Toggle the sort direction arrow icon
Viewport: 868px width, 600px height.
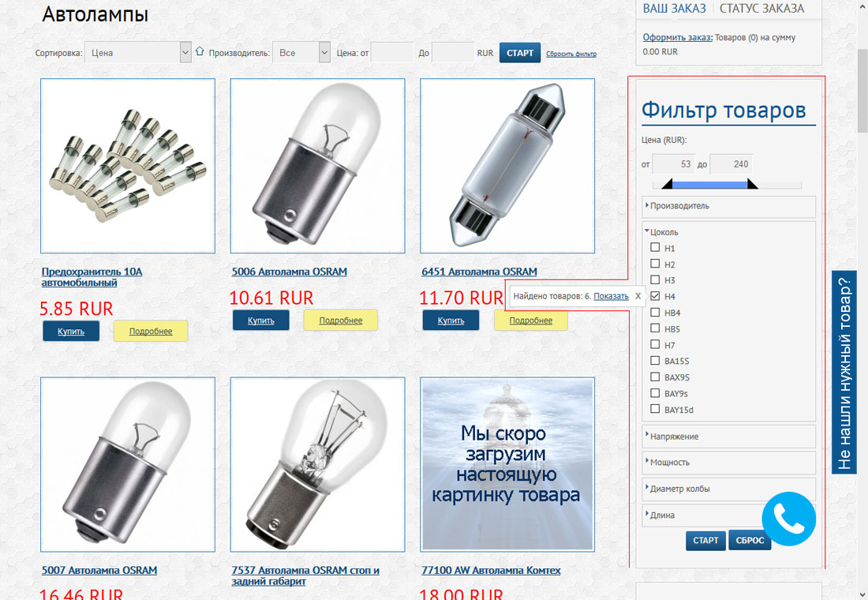[x=200, y=51]
